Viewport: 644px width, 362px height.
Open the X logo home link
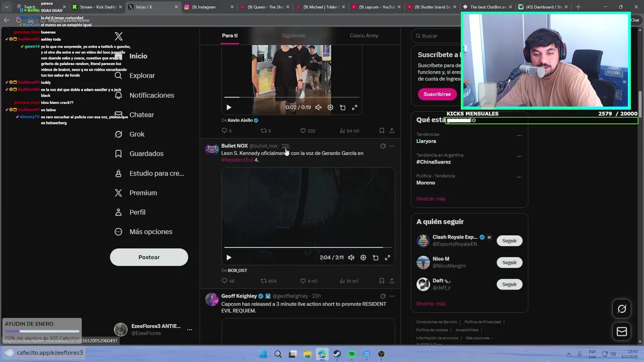coord(119,36)
